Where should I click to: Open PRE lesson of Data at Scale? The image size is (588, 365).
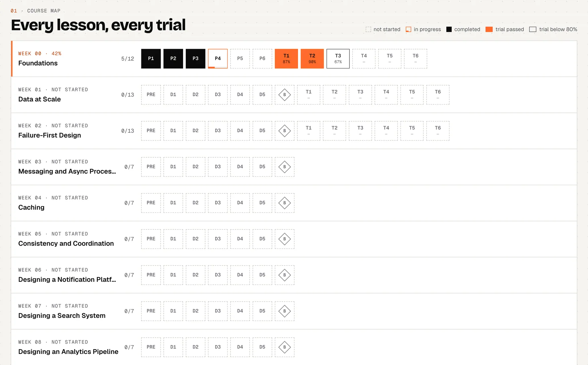(151, 95)
